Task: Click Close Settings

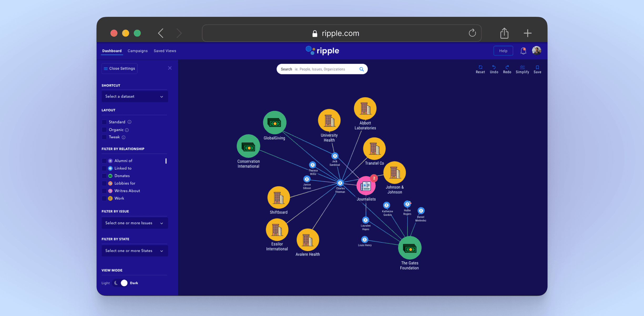Action: [119, 68]
